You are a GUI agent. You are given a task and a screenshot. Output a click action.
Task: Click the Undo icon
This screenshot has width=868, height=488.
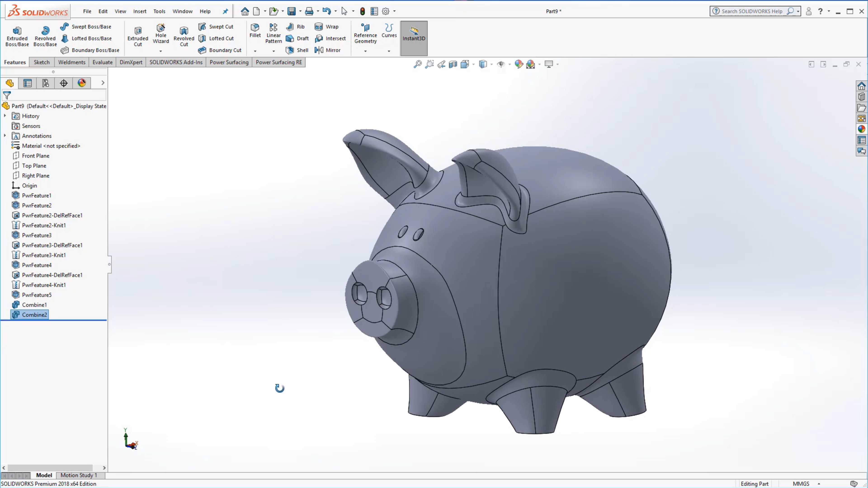326,11
